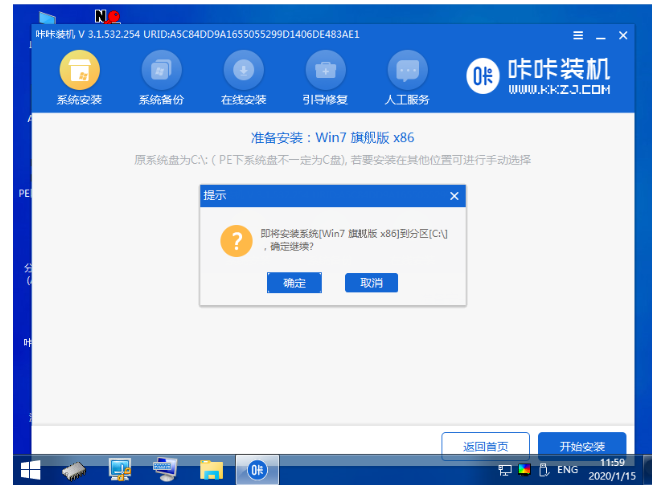Open the title bar menu icon
Screen dimensions: 652x495
pos(571,35)
